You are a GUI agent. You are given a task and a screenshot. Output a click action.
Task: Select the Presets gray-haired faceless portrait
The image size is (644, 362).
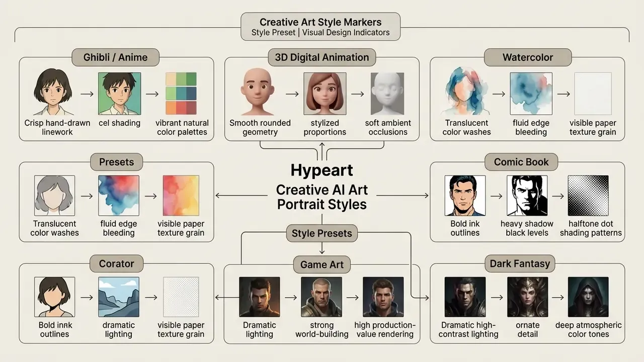coord(54,196)
